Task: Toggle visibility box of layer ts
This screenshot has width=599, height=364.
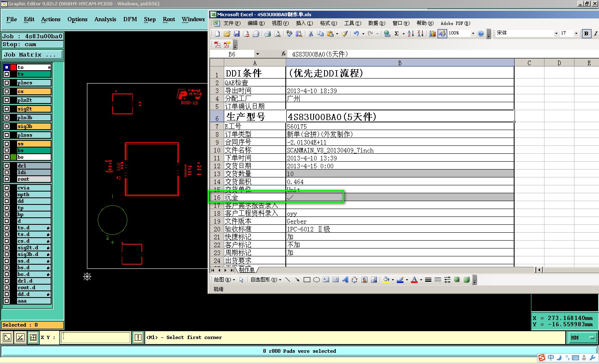Action: click(7, 74)
